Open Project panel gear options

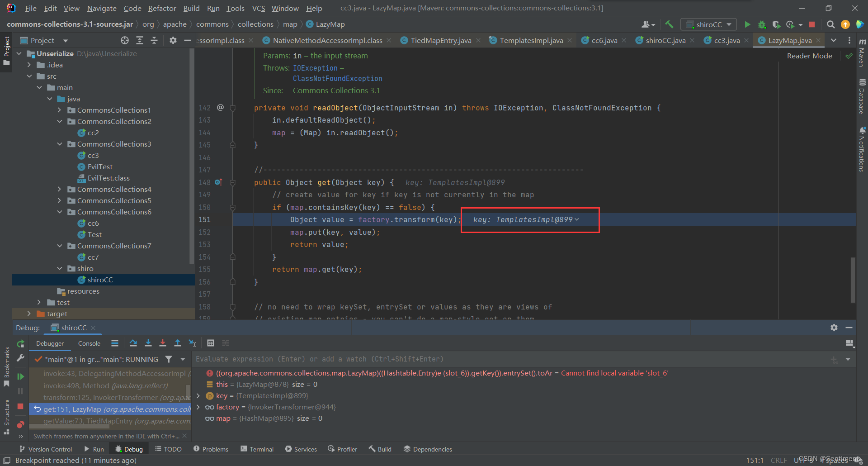point(173,40)
